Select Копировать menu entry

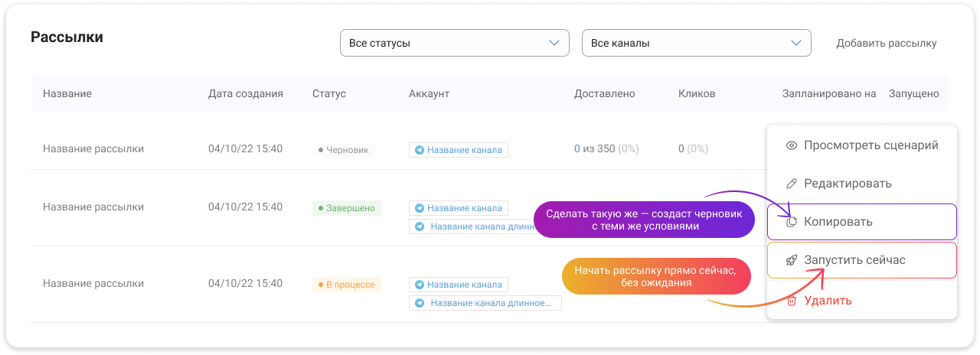tap(838, 222)
